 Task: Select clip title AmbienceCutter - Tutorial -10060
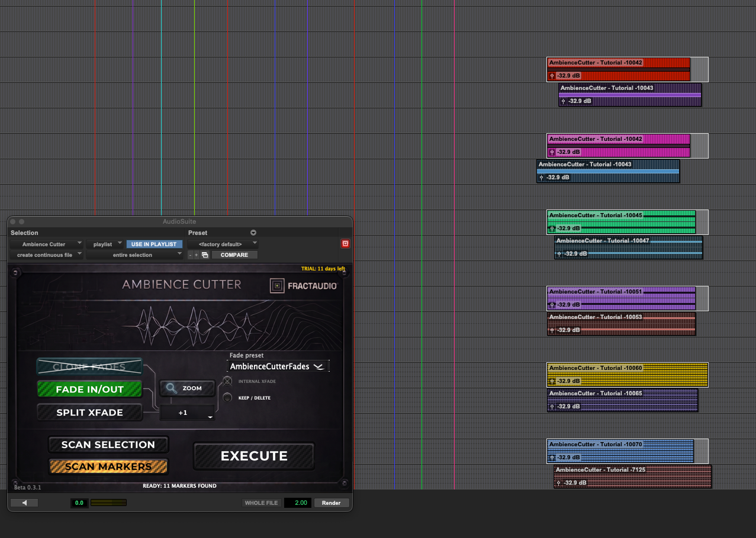click(x=596, y=368)
